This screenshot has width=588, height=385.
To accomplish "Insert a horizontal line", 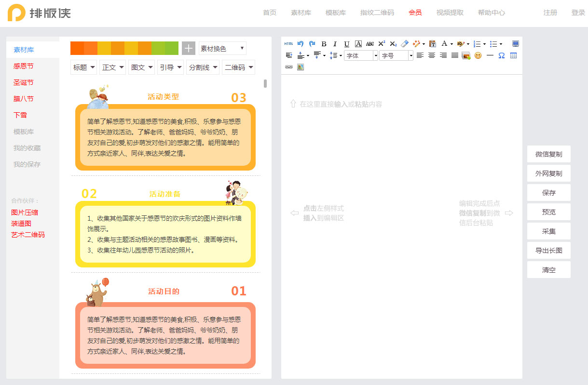I will 490,56.
